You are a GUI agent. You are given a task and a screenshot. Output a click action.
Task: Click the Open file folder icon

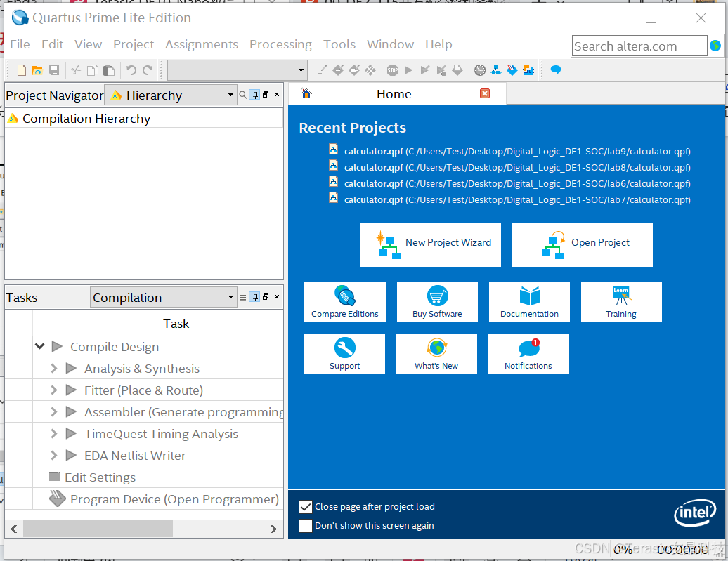coord(37,70)
